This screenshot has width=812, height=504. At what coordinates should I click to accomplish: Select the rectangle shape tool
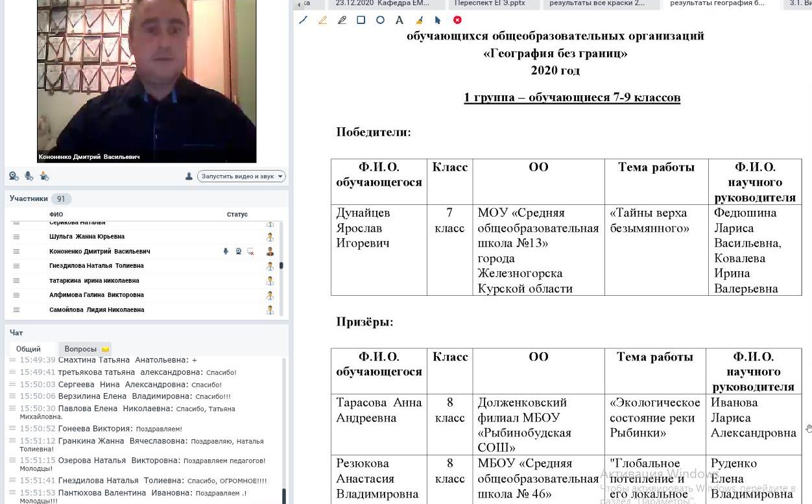[x=361, y=20]
